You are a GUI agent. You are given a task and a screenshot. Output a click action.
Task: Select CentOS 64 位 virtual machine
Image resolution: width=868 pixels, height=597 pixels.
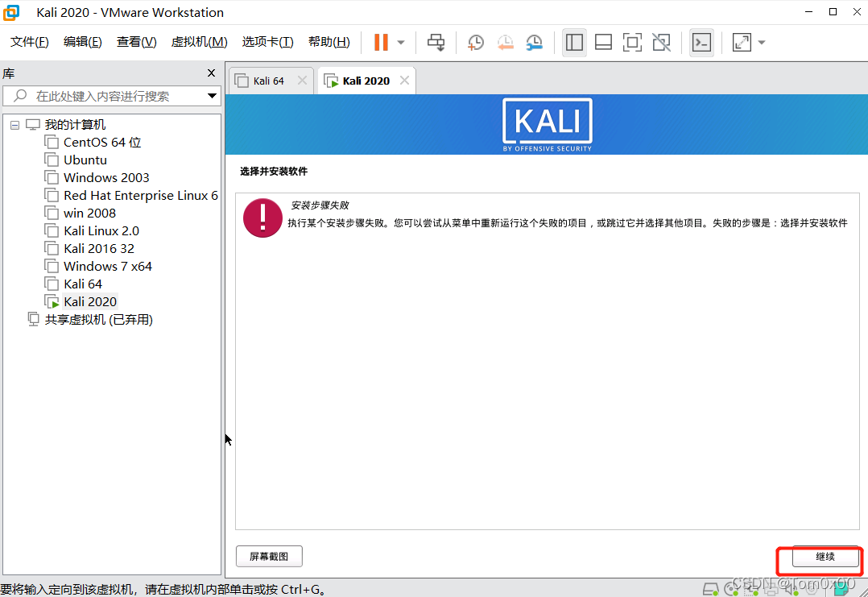coord(101,143)
